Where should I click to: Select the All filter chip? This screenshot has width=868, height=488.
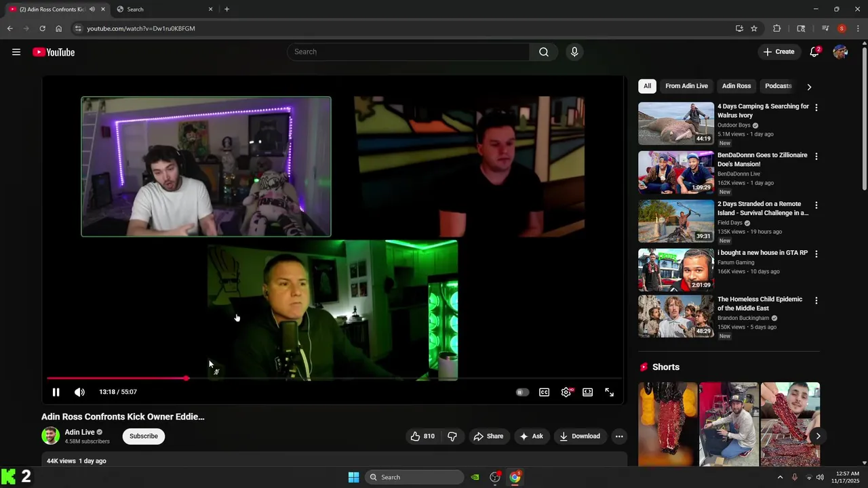click(647, 86)
